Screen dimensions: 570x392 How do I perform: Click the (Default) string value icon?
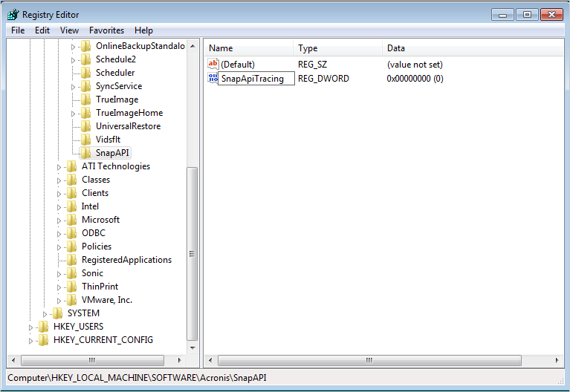(213, 64)
